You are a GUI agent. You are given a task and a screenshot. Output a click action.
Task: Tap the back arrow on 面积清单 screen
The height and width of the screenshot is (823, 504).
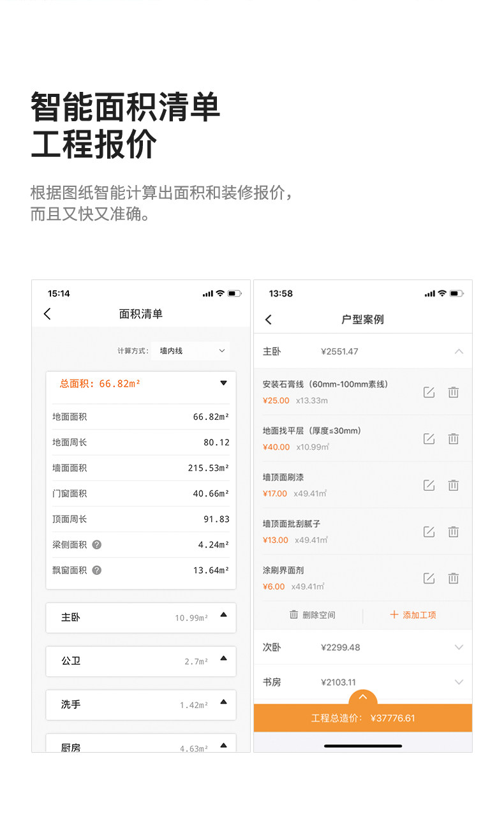pyautogui.click(x=47, y=314)
